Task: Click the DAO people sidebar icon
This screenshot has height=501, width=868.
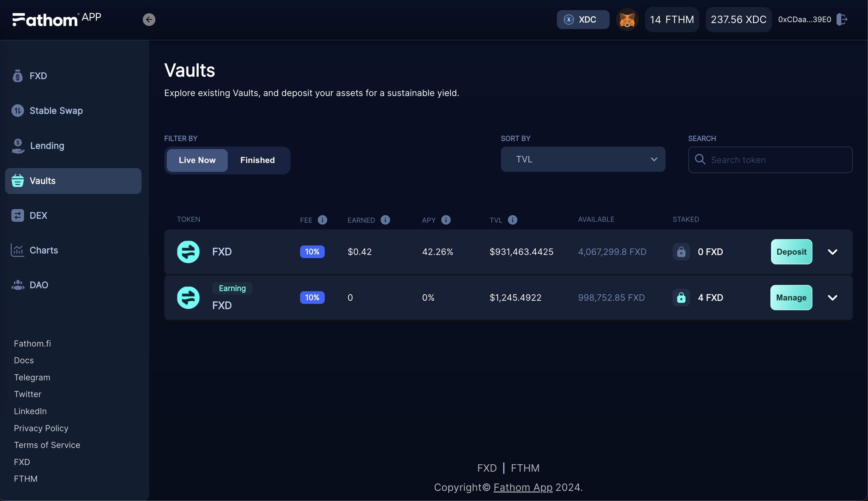Action: pos(18,285)
